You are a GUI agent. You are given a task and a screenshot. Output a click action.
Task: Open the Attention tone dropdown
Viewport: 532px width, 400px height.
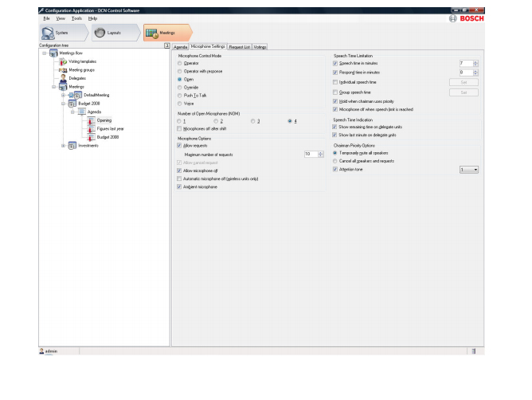point(475,170)
